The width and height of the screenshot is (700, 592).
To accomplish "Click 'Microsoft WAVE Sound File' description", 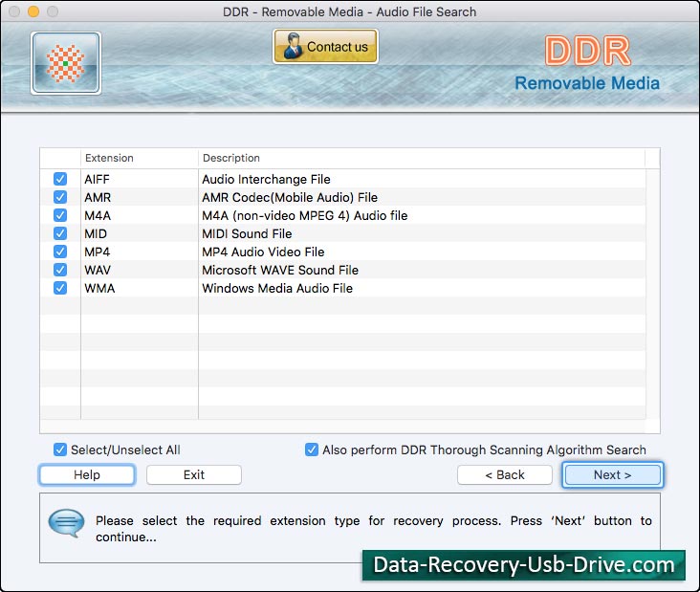I will tap(280, 270).
